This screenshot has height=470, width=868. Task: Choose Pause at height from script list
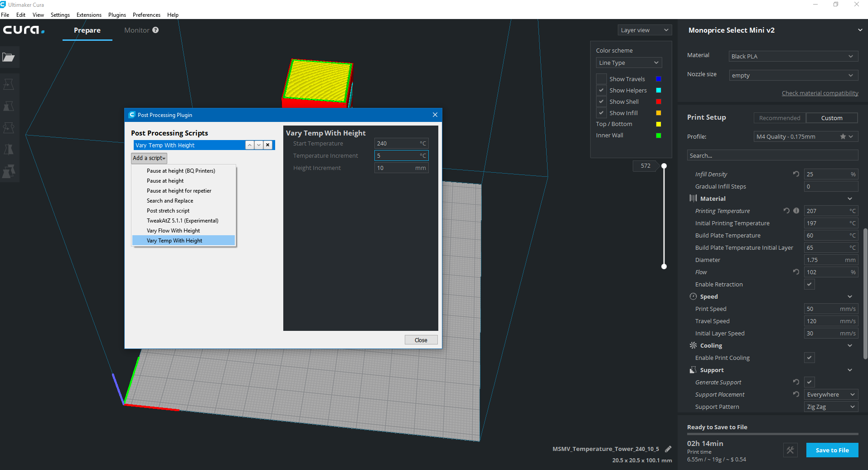[x=184, y=180]
